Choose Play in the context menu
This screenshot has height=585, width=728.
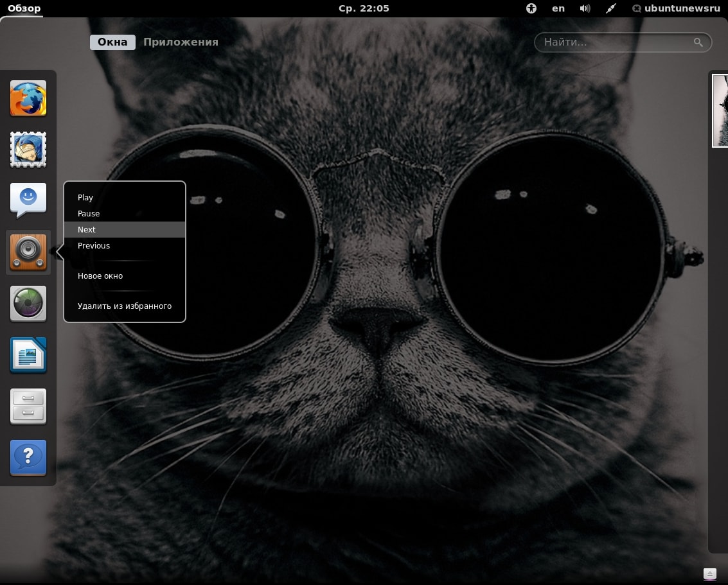pos(85,198)
